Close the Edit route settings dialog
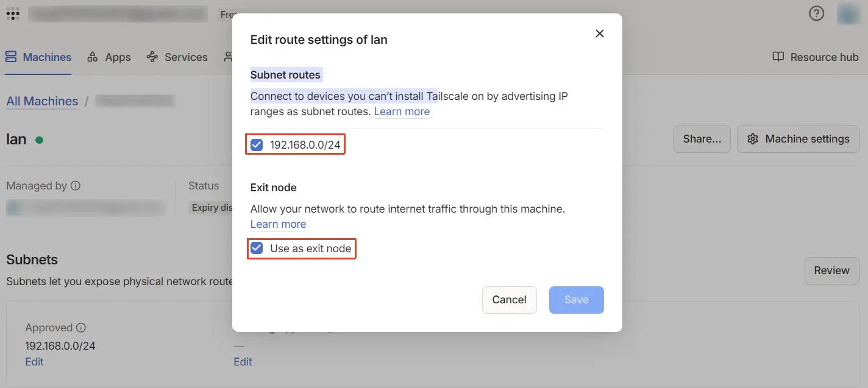The height and width of the screenshot is (388, 868). point(600,34)
